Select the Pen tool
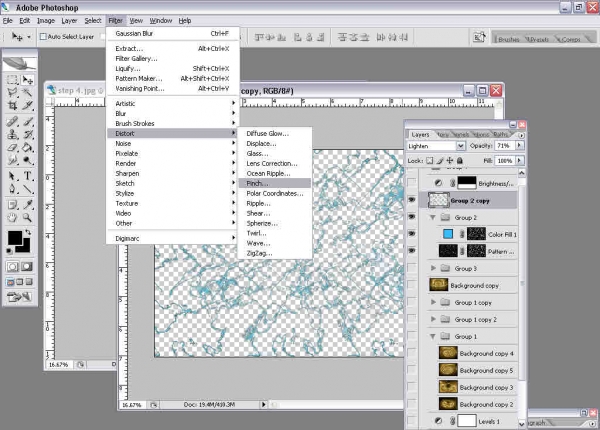 coord(12,189)
